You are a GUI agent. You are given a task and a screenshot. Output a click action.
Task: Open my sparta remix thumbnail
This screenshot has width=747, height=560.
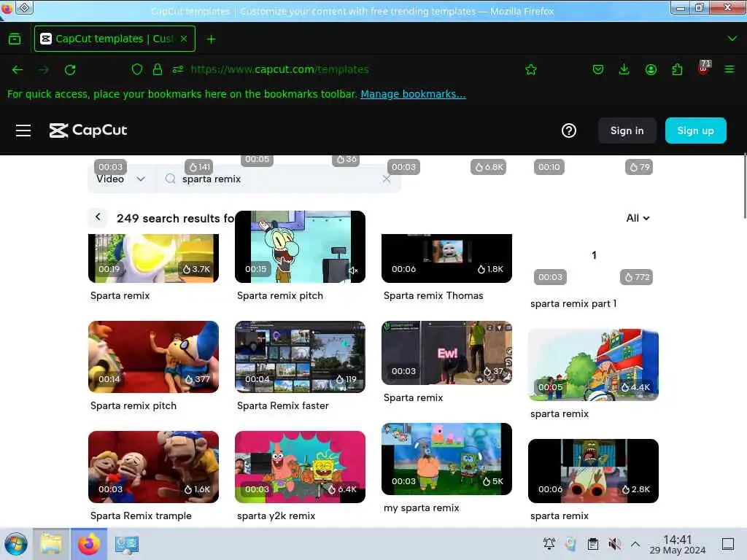pos(446,459)
